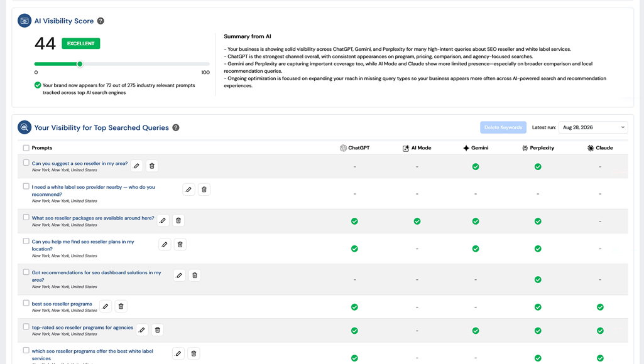The width and height of the screenshot is (644, 364).
Task: Check the 'I need a white label seo provider' row
Action: pyautogui.click(x=26, y=186)
